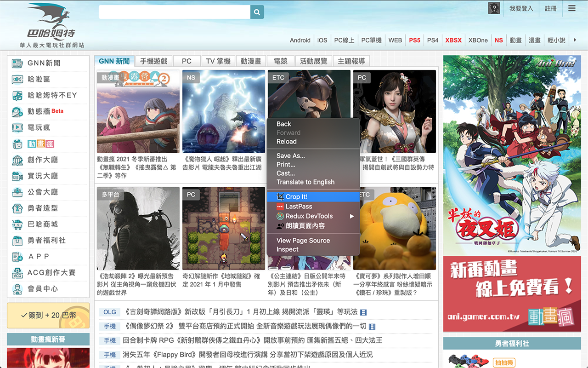This screenshot has width=588, height=368.
Task: Click the magnifier search button
Action: tap(257, 12)
